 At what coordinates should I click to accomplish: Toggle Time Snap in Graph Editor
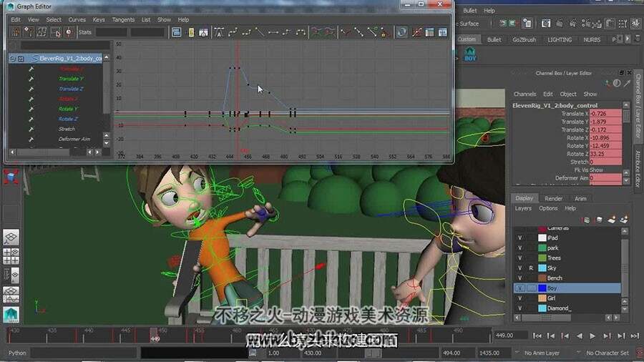click(416, 32)
